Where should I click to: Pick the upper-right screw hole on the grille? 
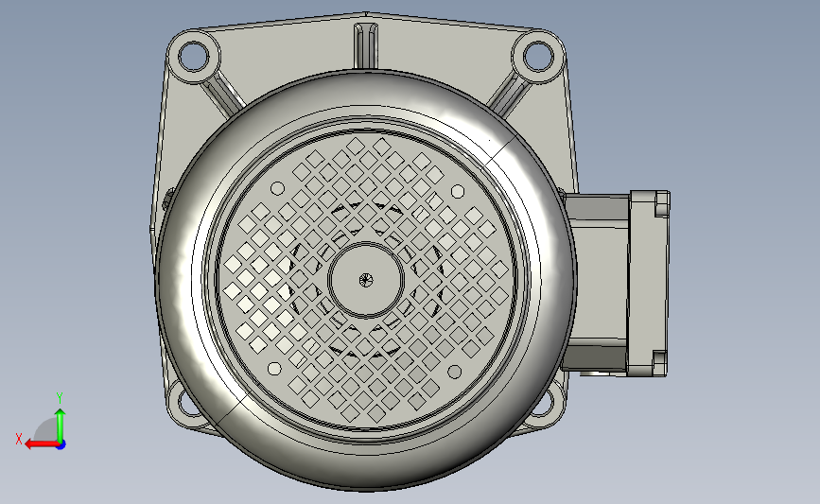(x=458, y=191)
